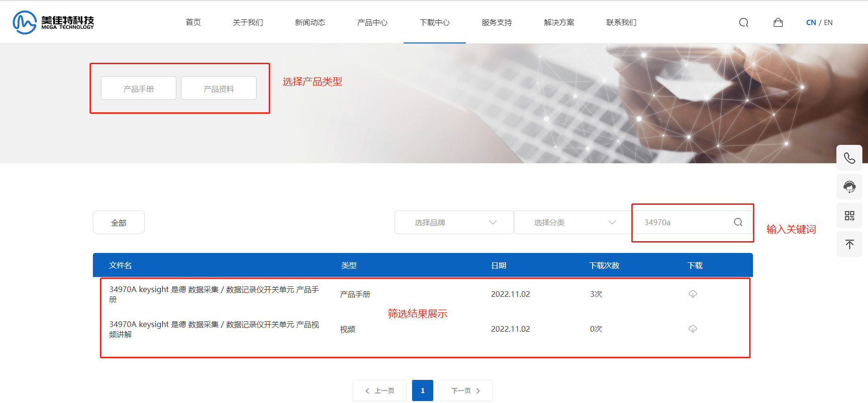Viewport: 868px width, 403px height.
Task: Select the 产品手册 type button
Action: pyautogui.click(x=139, y=88)
